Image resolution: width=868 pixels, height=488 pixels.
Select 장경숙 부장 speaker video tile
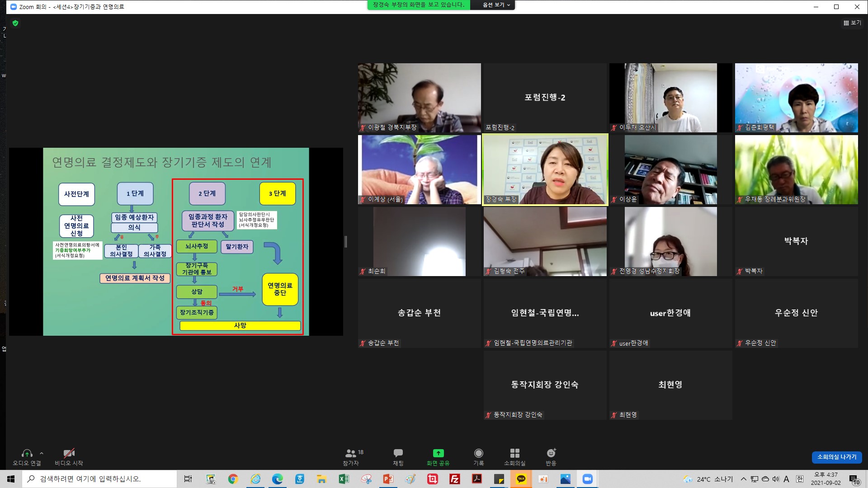[x=545, y=169]
